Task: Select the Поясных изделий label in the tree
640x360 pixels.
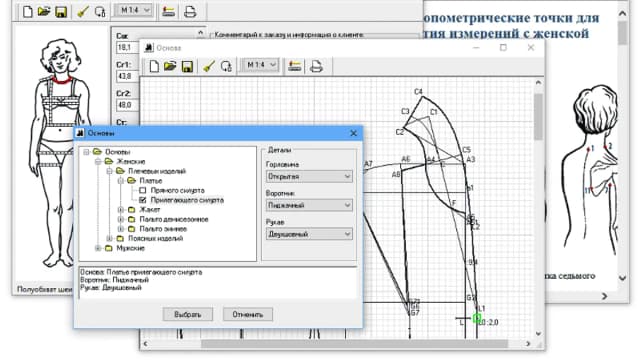Action: (x=156, y=238)
